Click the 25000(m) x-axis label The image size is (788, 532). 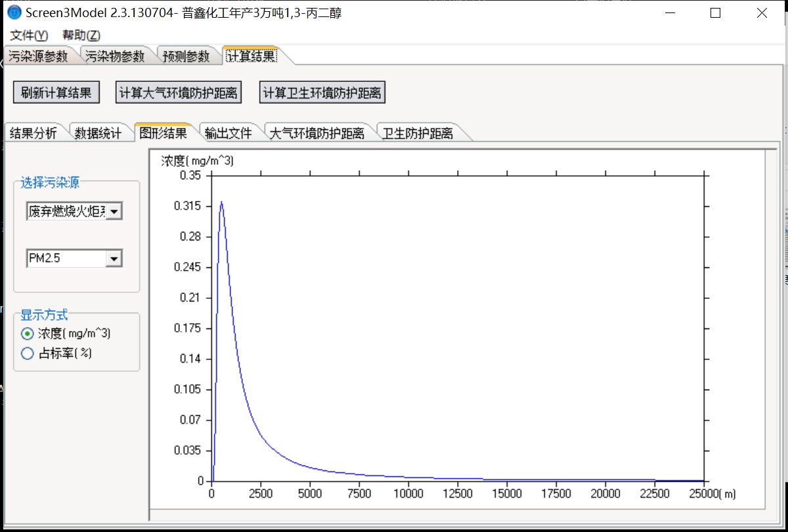pos(711,494)
